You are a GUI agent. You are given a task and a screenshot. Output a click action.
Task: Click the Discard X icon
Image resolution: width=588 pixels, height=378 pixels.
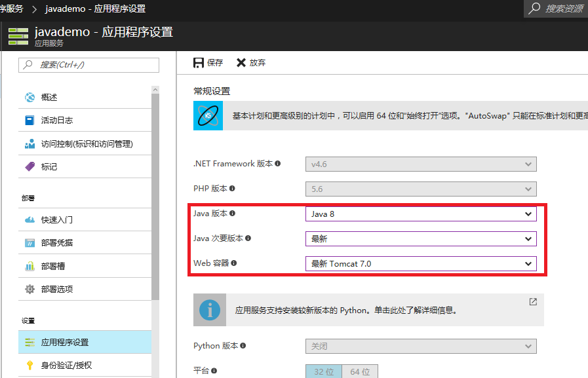pos(241,62)
